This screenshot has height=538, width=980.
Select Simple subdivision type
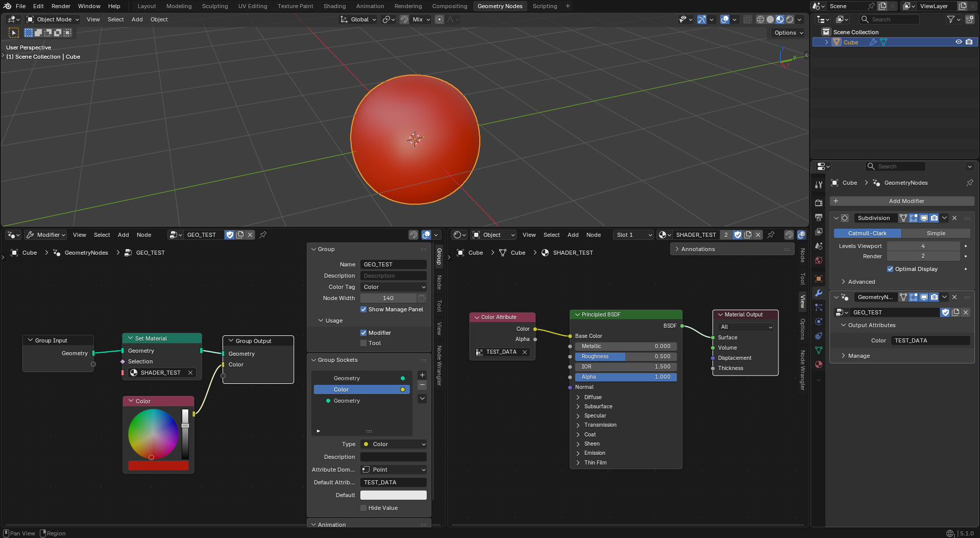click(x=936, y=233)
